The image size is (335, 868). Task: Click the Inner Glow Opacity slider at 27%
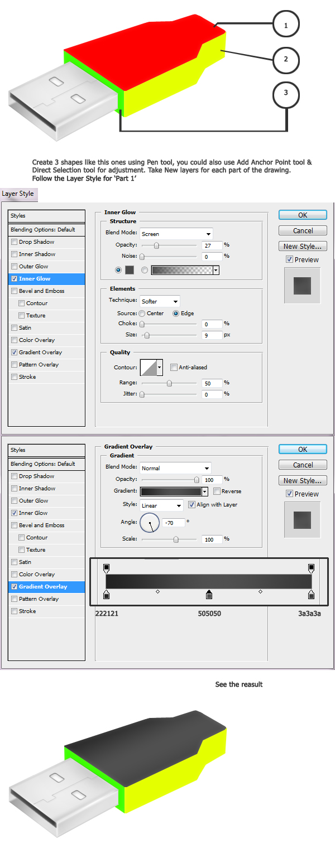click(156, 245)
